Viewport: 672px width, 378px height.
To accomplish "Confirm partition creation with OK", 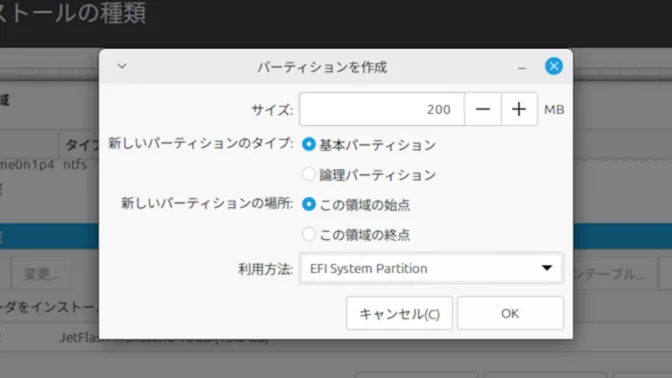I will (x=510, y=313).
